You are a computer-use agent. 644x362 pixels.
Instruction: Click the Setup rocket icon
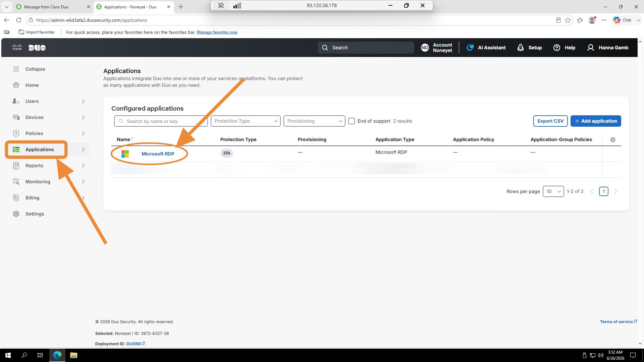point(521,48)
